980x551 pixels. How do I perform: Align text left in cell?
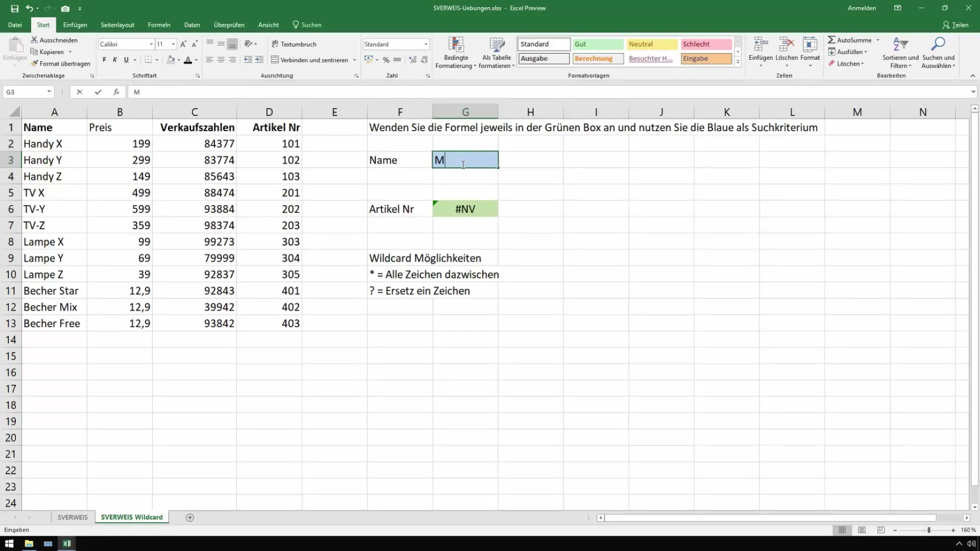[x=209, y=60]
